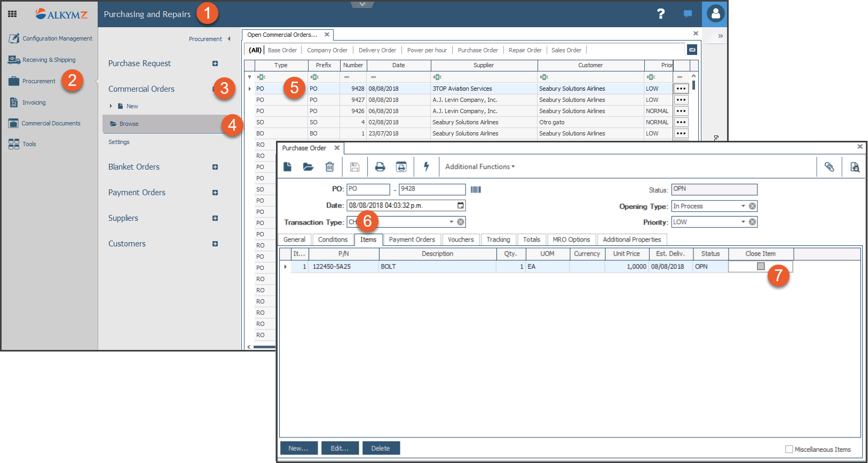
Task: Click Print icon in Purchase Order toolbar
Action: 380,167
